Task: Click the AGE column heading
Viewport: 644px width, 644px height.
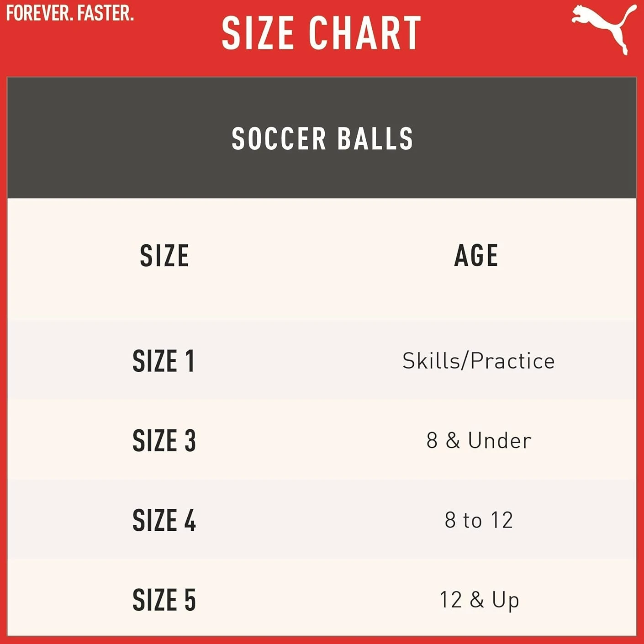Action: (x=476, y=256)
